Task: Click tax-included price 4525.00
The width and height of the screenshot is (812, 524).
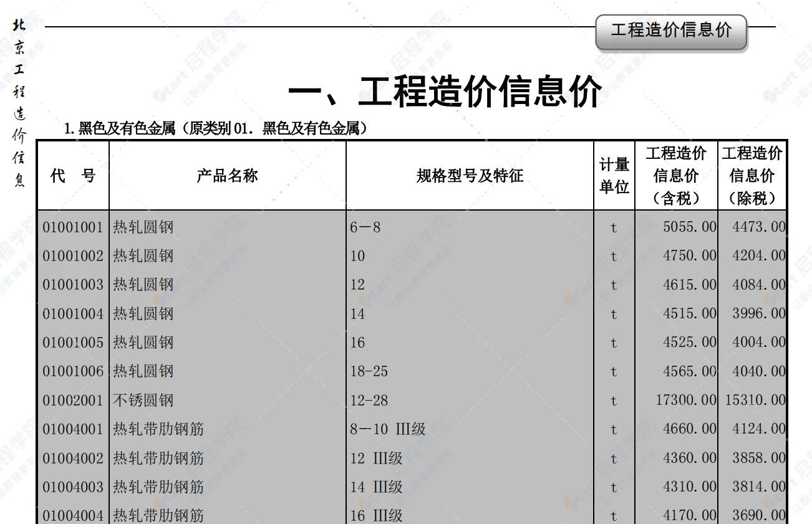Action: 690,343
